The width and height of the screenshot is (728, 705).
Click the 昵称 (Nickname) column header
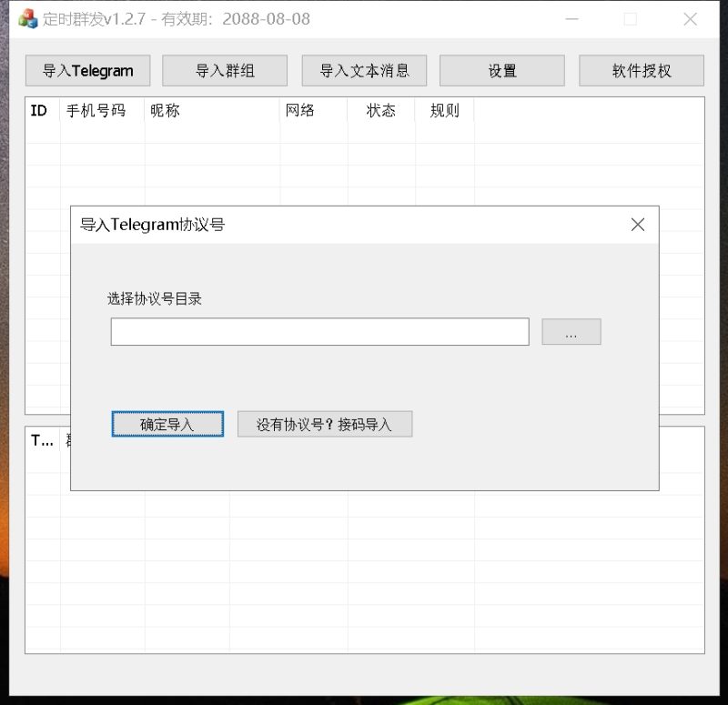coord(164,111)
